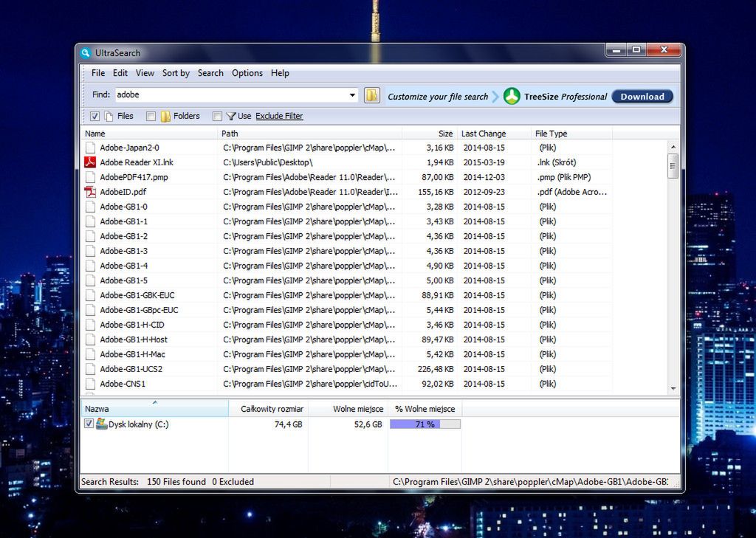
Task: Click the file icon of Adobe-GB1-UCS2
Action: click(x=90, y=369)
